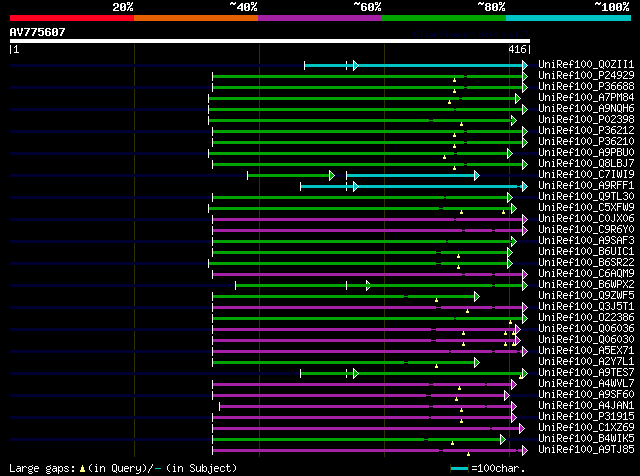Click the purple ~60% legend color bar
The height and width of the screenshot is (476, 640).
[320, 18]
